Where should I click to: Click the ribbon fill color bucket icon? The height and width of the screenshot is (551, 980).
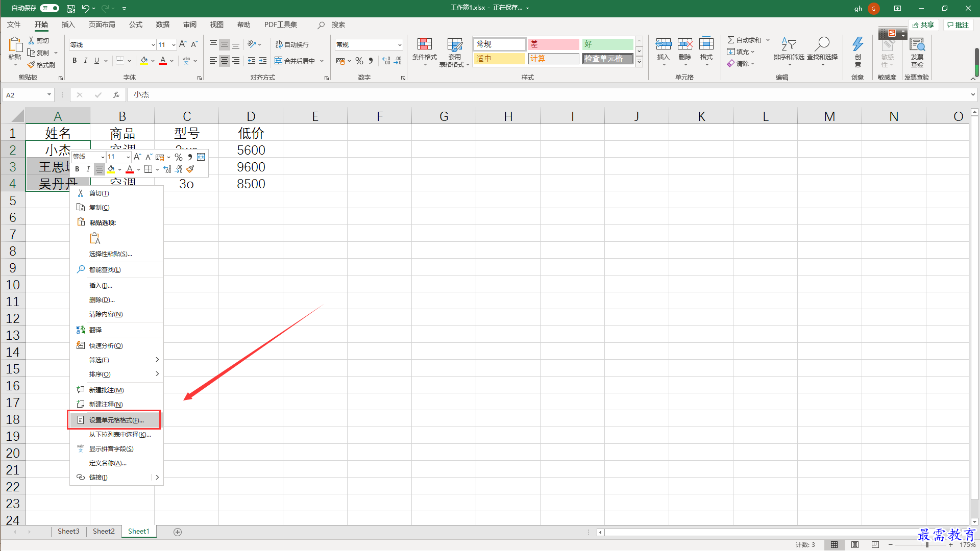click(x=144, y=61)
